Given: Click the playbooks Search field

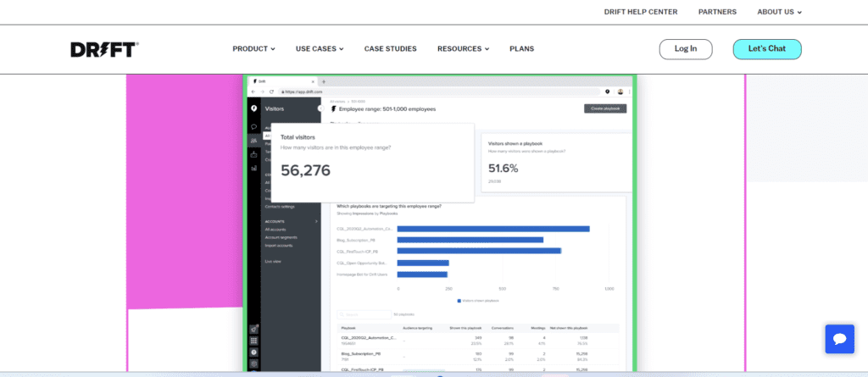Looking at the screenshot, I should pyautogui.click(x=364, y=314).
